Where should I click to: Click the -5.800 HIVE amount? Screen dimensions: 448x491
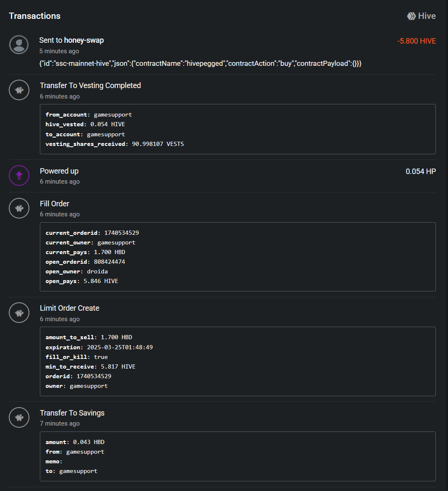pos(417,41)
